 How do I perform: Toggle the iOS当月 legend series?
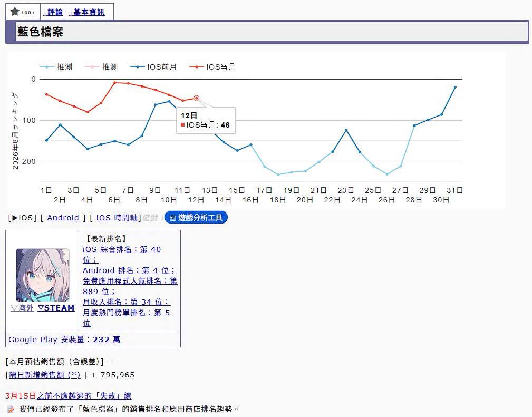click(212, 67)
